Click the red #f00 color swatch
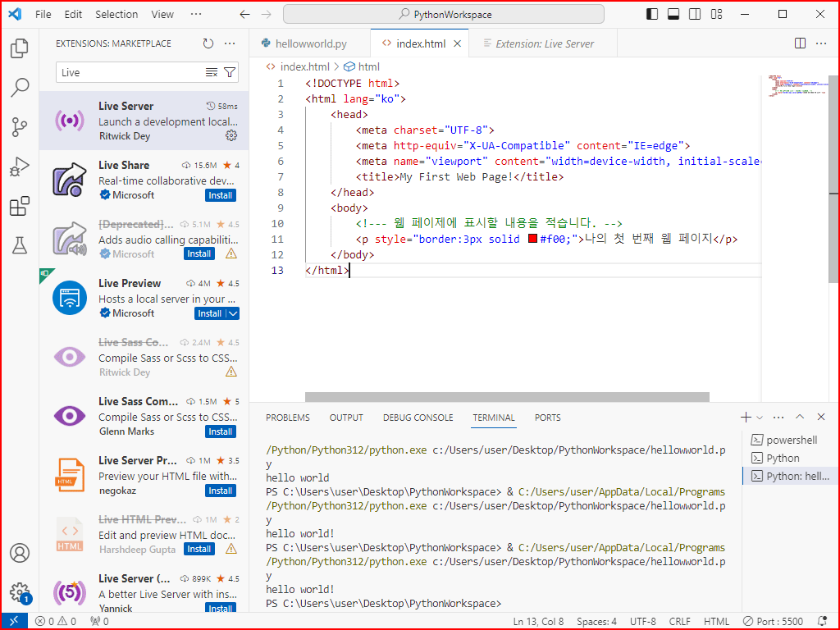This screenshot has width=840, height=630. click(x=532, y=239)
